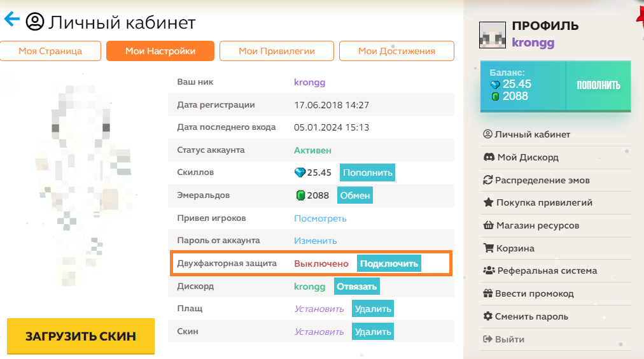644x359 pixels.
Task: Switch to Мои Привилегии tab
Action: coord(277,51)
